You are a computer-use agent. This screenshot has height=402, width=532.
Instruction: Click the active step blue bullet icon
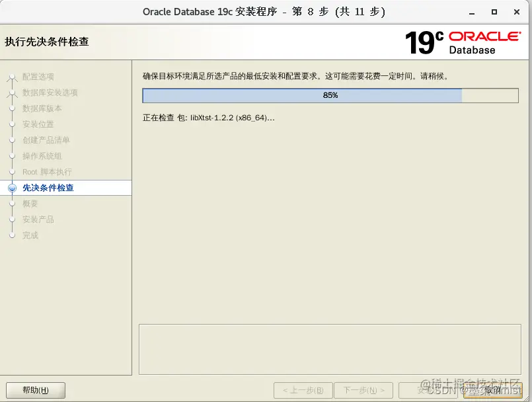[12, 188]
